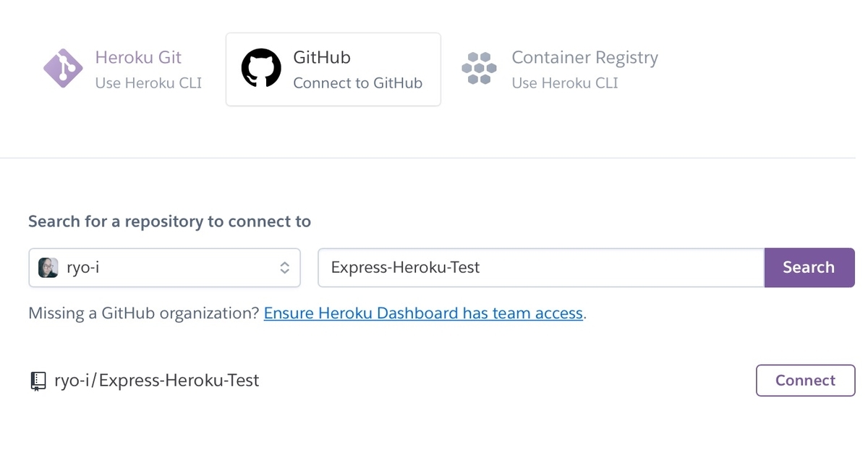This screenshot has width=868, height=466.
Task: Click the ryo-i/Express-Heroku-Test repository name
Action: click(157, 380)
